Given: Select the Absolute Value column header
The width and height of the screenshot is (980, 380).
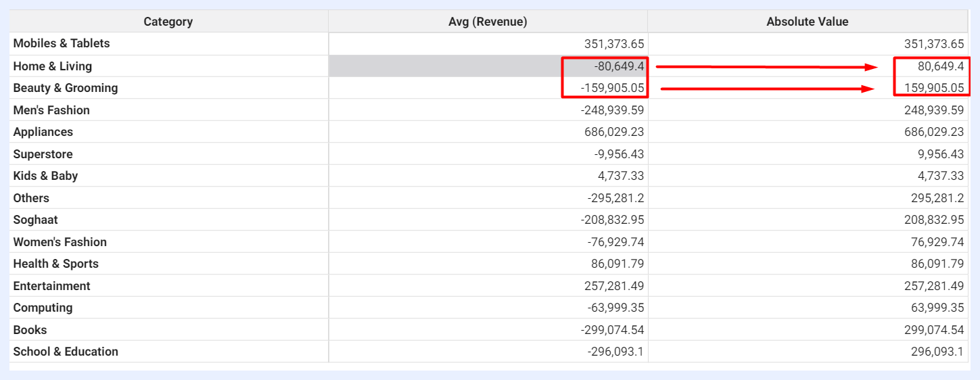Looking at the screenshot, I should 808,22.
